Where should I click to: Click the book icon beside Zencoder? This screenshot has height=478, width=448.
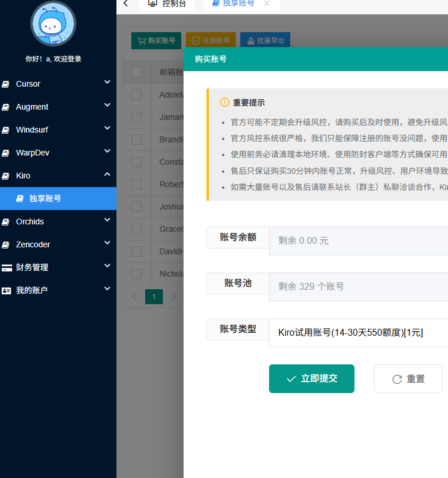(6, 245)
